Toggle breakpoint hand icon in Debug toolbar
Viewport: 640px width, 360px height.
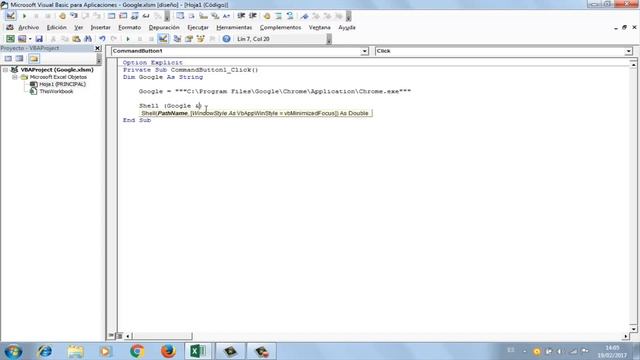point(62,16)
